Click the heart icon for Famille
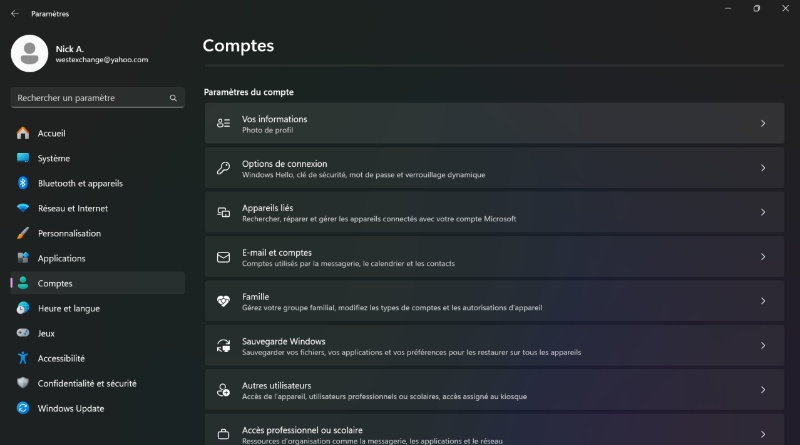The height and width of the screenshot is (445, 800). pyautogui.click(x=223, y=301)
